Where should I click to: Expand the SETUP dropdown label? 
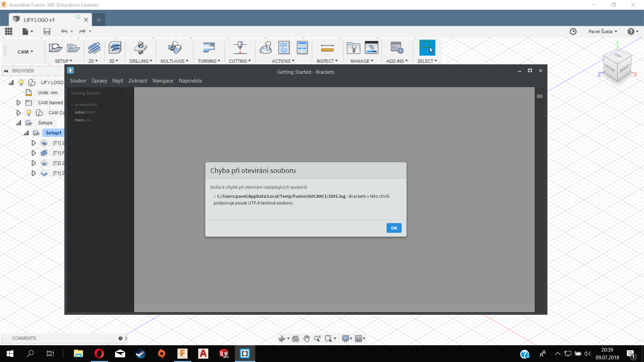(x=63, y=61)
